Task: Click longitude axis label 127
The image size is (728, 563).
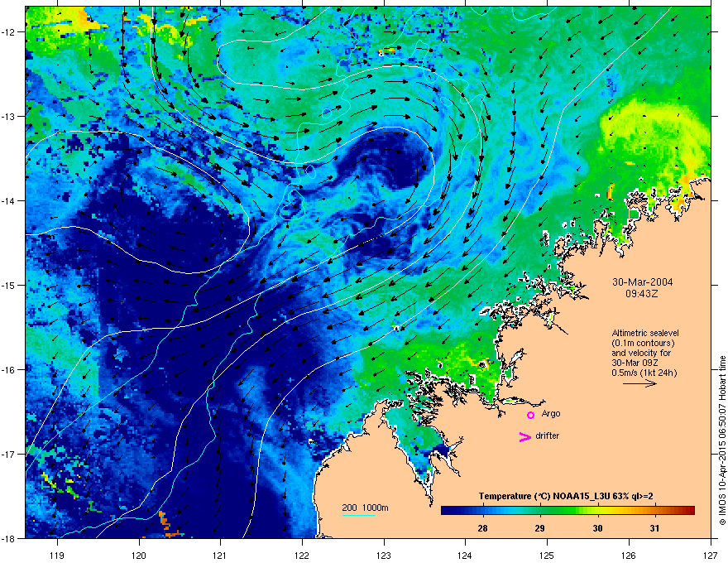Action: click(x=711, y=555)
